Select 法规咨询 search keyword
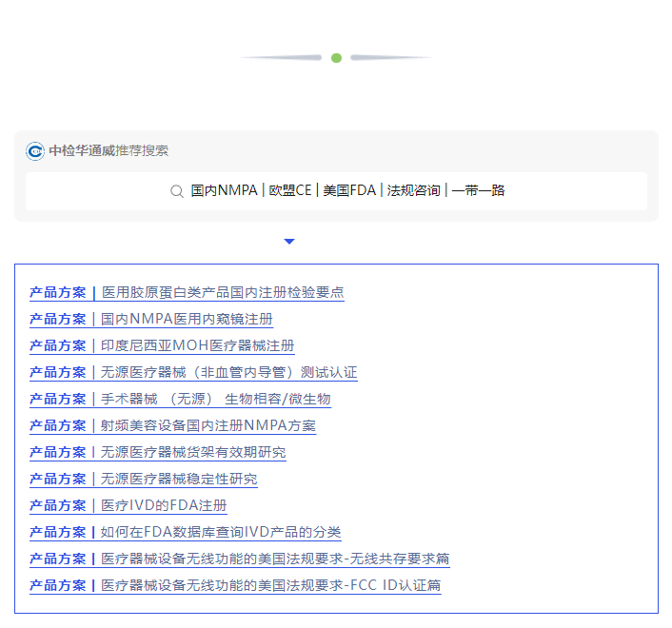This screenshot has height=628, width=672. point(413,191)
